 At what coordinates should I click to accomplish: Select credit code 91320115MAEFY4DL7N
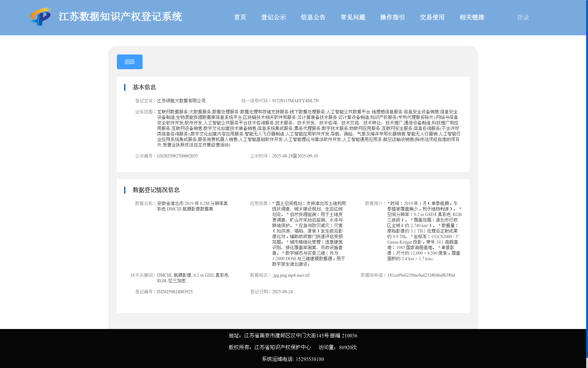click(x=295, y=101)
